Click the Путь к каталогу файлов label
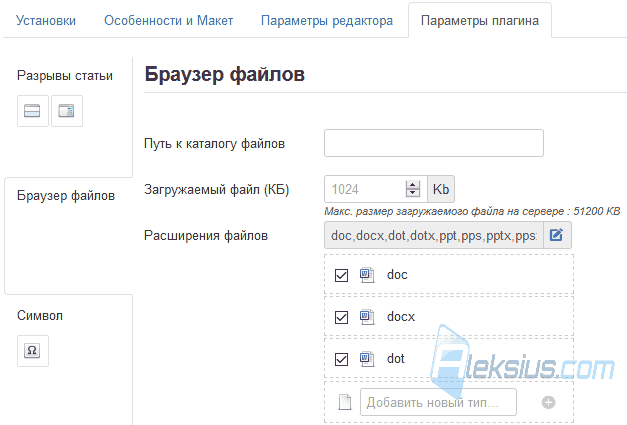The height and width of the screenshot is (425, 627). (x=214, y=144)
